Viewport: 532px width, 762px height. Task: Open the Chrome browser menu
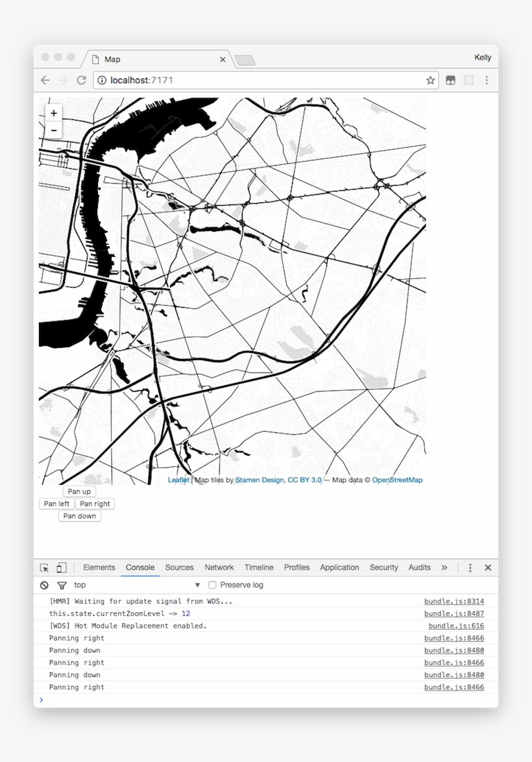coord(487,80)
